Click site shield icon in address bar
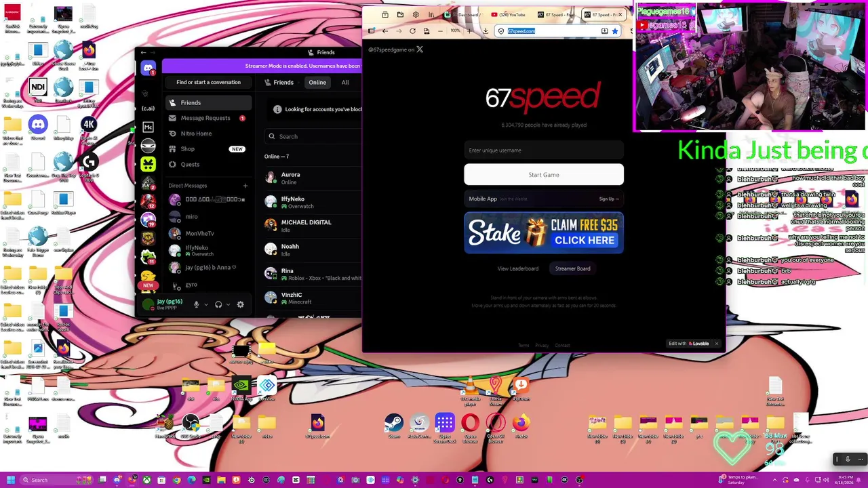Screen dimensions: 868x488 [500, 31]
